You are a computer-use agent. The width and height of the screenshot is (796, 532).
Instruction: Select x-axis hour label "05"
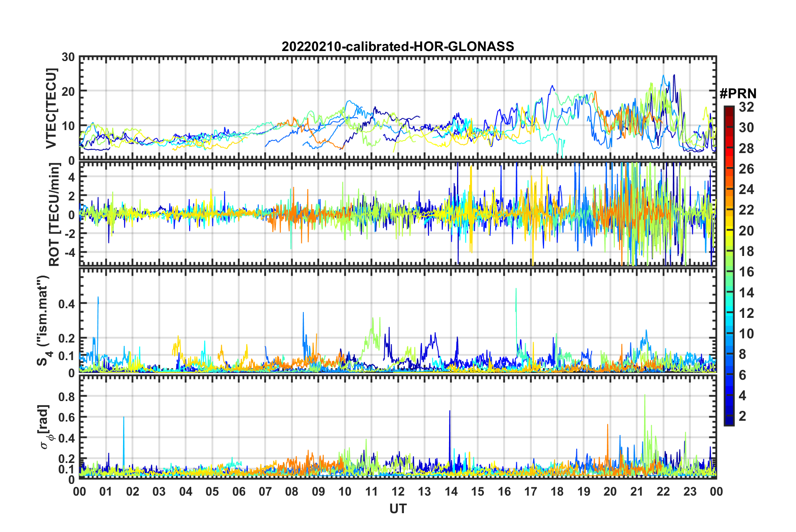(x=212, y=491)
